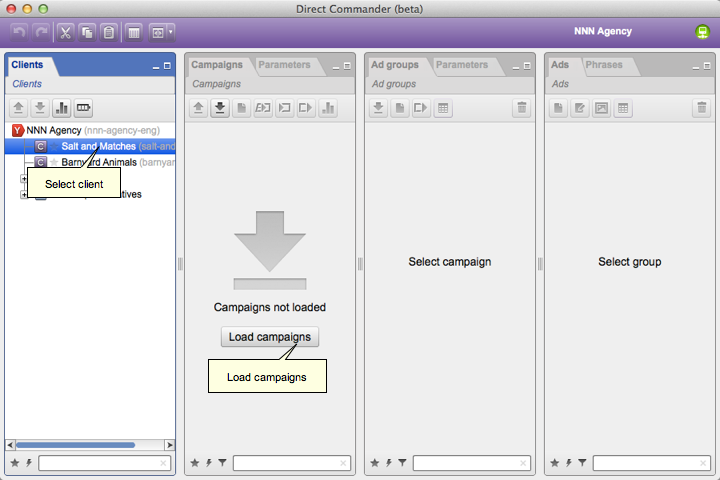Click the panel layout button in top toolbar
The height and width of the screenshot is (480, 720).
158,33
